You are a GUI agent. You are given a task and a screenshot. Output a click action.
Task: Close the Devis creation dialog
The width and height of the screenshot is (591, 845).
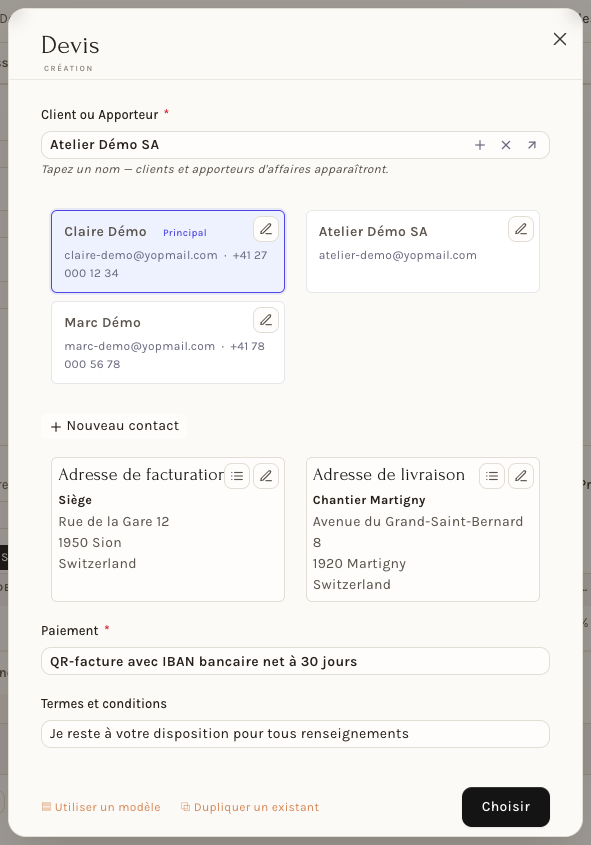pyautogui.click(x=560, y=39)
